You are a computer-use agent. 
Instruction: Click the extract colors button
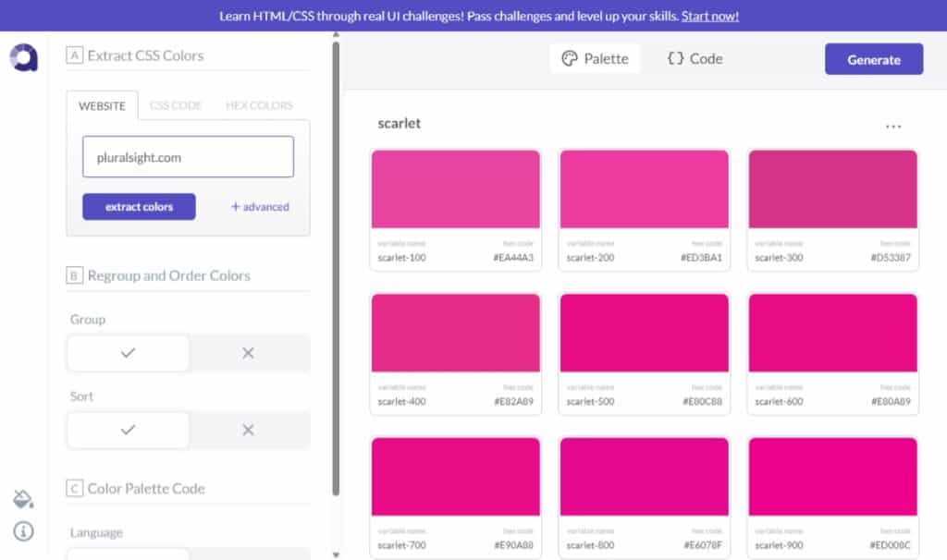139,207
